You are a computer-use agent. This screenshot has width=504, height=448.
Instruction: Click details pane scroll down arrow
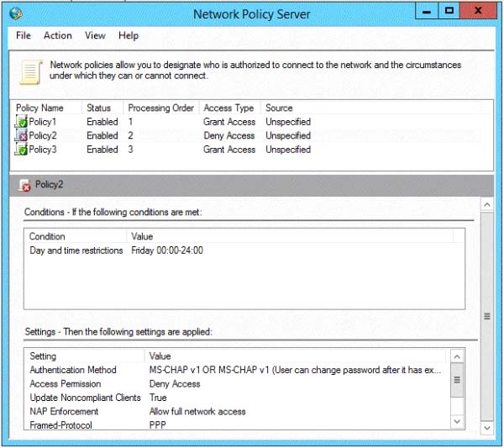487,428
